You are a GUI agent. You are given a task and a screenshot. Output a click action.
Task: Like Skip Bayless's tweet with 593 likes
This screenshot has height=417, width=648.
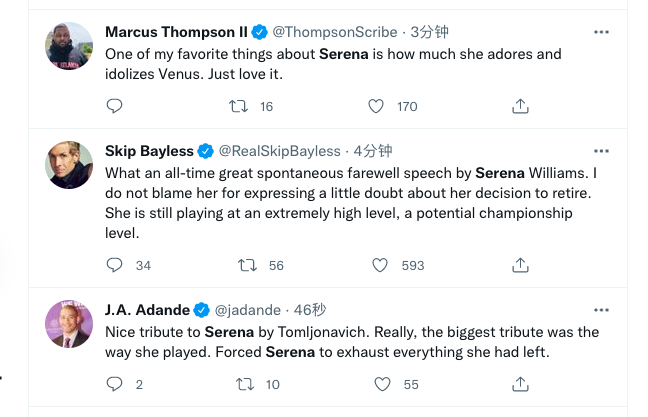point(380,265)
